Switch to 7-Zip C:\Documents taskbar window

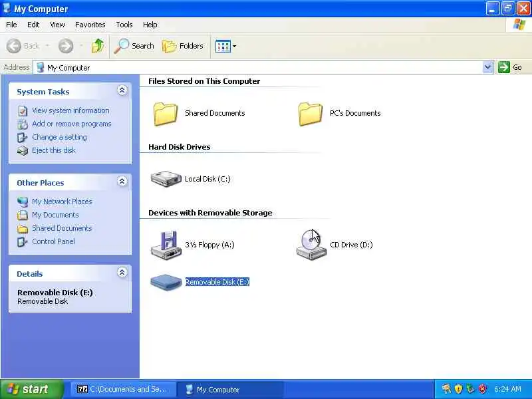[123, 389]
